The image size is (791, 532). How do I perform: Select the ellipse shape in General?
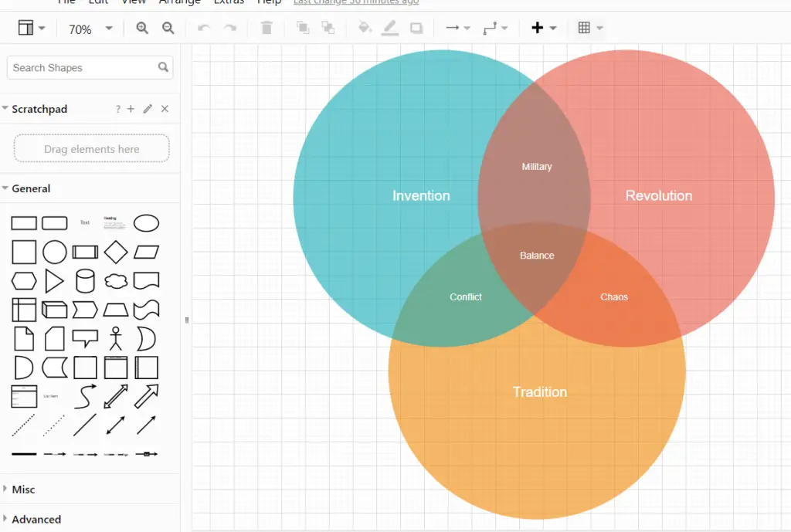pyautogui.click(x=146, y=223)
